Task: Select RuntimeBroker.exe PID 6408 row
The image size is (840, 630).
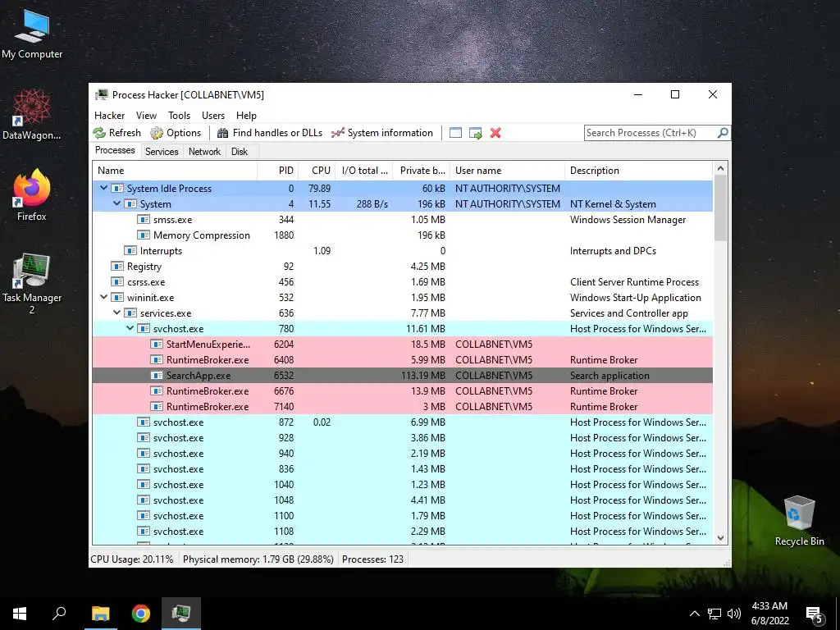Action: (x=402, y=359)
